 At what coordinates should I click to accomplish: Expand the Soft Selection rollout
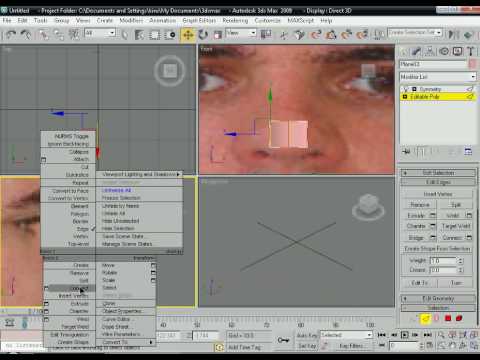(x=438, y=173)
